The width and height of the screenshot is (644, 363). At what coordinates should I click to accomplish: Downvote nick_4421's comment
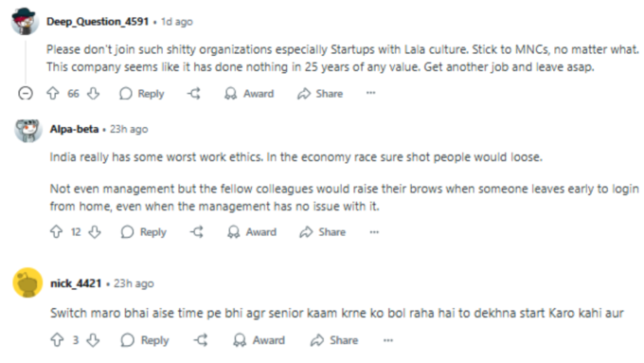click(x=93, y=340)
